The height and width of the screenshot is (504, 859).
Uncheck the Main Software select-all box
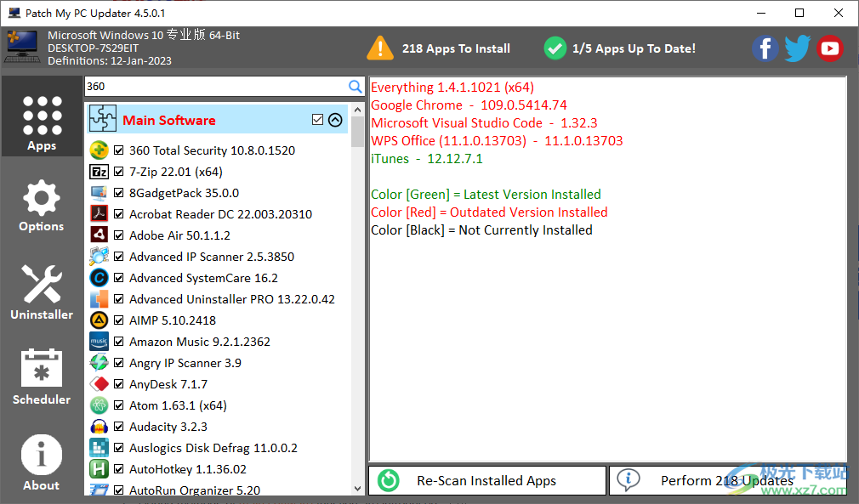coord(317,119)
